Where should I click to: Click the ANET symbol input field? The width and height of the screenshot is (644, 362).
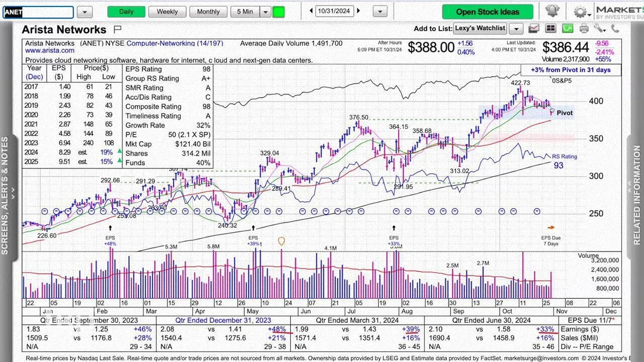point(38,12)
